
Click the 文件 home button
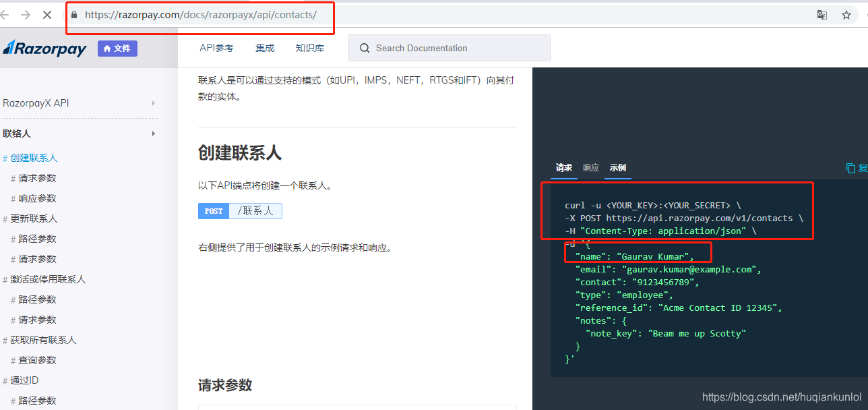click(117, 48)
